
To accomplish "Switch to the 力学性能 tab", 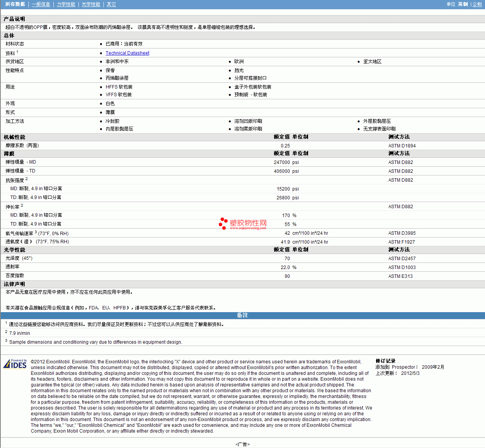I will tap(66, 4).
